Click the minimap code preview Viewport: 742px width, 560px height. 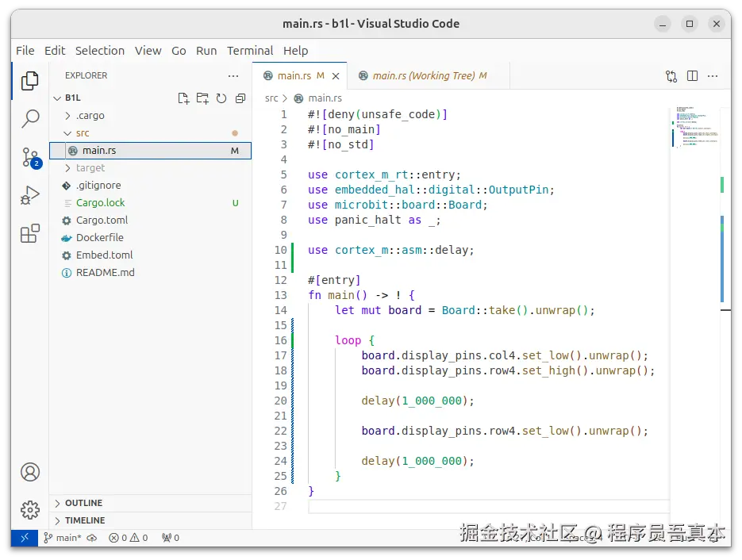695,128
